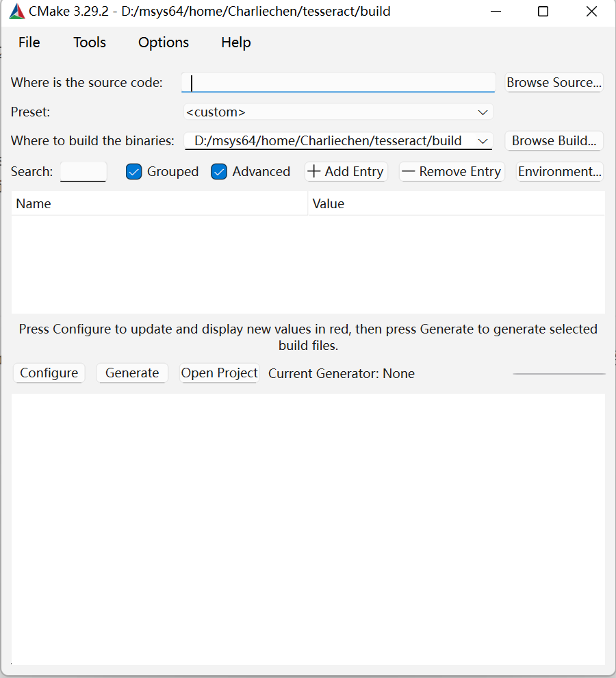Click the 'Preset:' label
Screen dimensions: 616x678
coord(30,112)
